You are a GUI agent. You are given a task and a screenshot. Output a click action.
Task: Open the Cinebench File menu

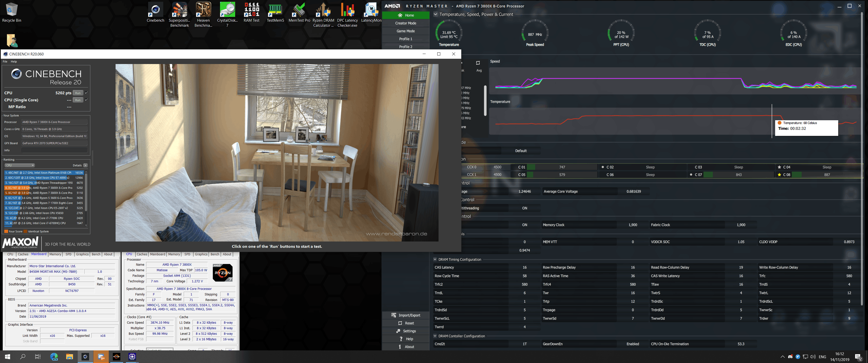coord(5,62)
